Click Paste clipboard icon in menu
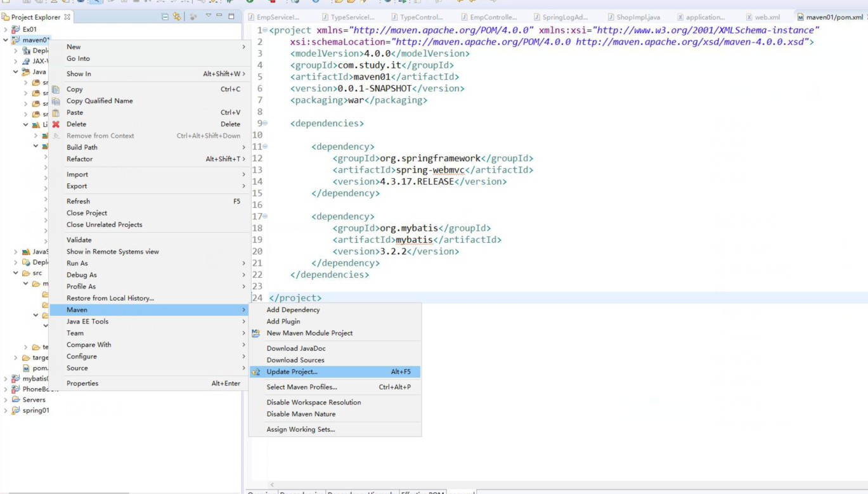Image resolution: width=868 pixels, height=494 pixels. tap(56, 112)
